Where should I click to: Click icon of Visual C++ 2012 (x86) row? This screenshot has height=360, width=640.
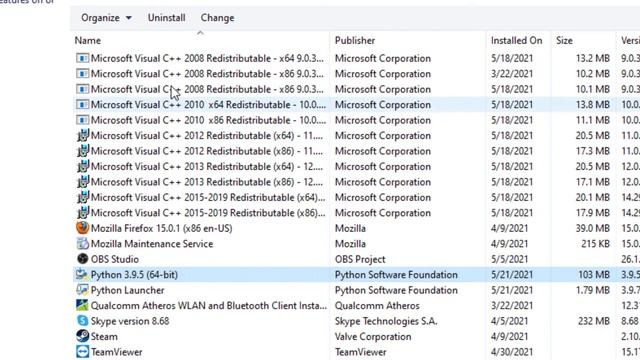(83, 151)
